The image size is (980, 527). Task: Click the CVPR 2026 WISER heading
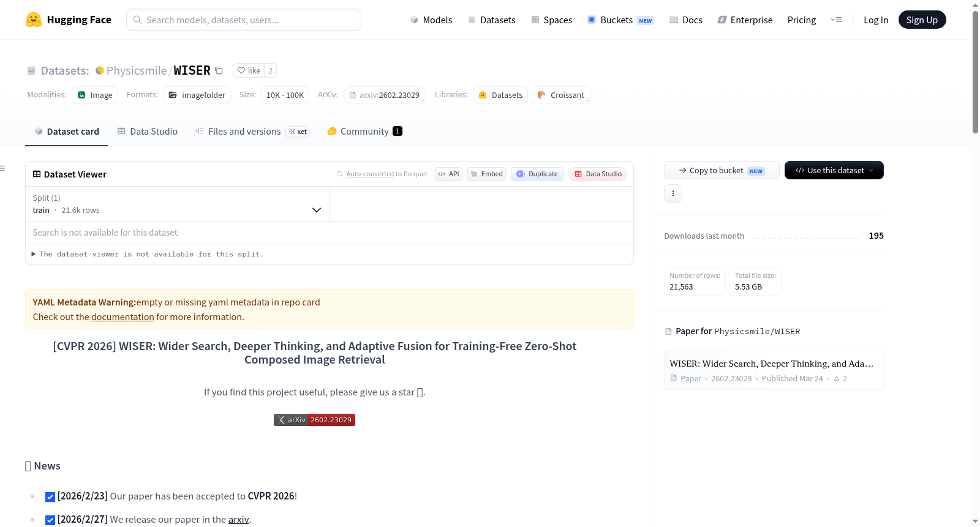pyautogui.click(x=315, y=353)
